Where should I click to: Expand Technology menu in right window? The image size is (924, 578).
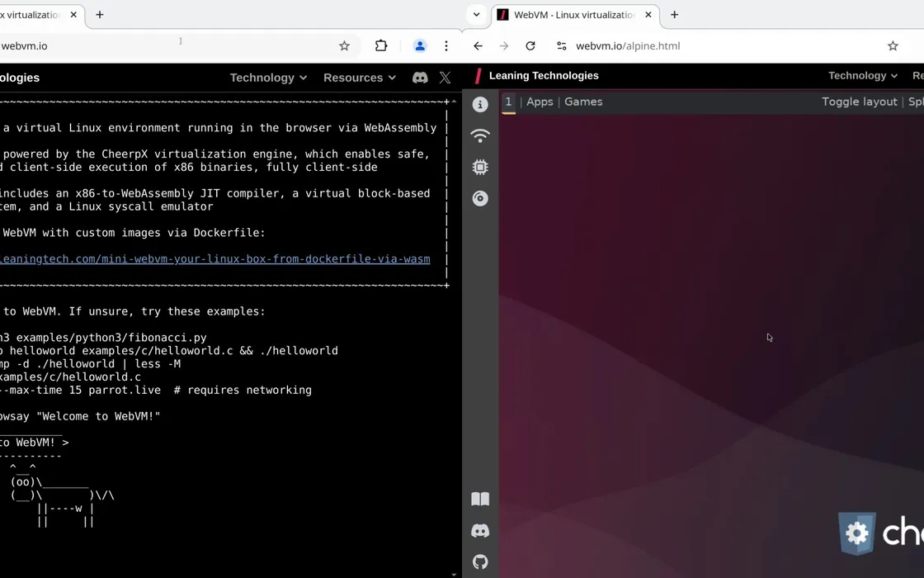[x=863, y=75]
